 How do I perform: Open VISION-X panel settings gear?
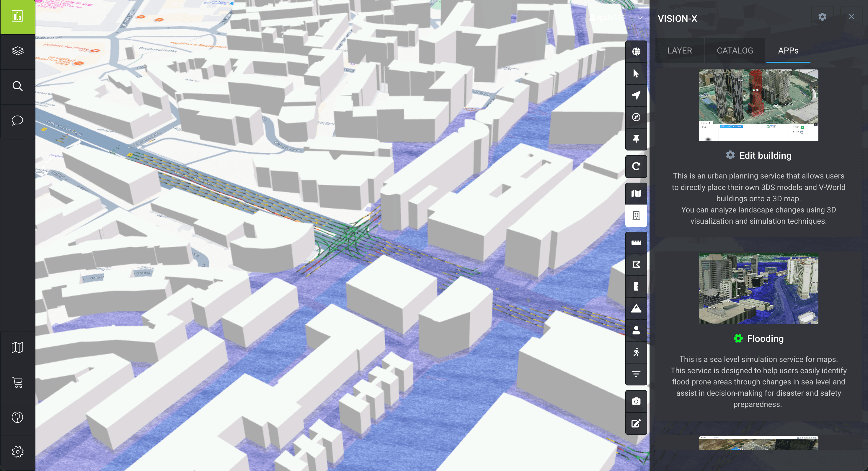(823, 17)
